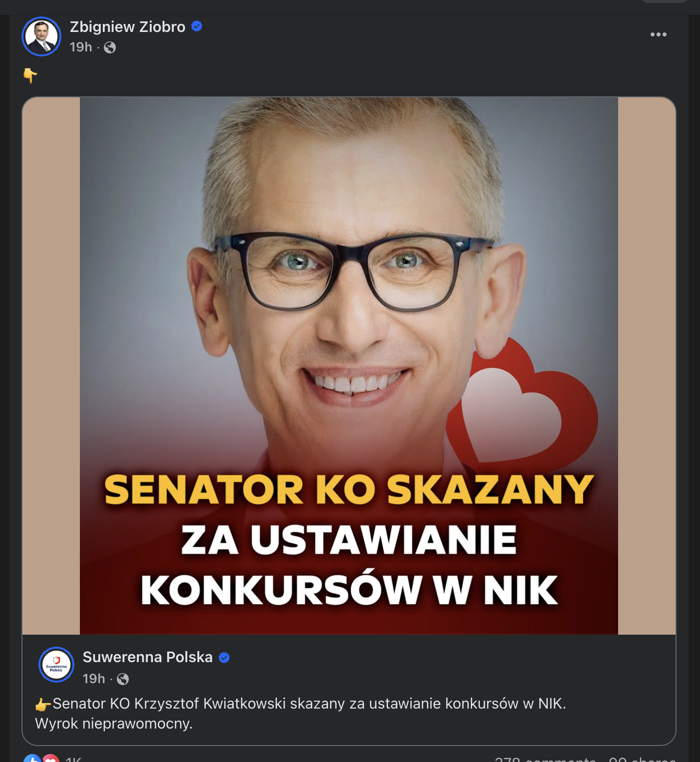Click verified badge beside Zbigniew Ziobro
Screen dimensions: 700x762
(x=197, y=26)
